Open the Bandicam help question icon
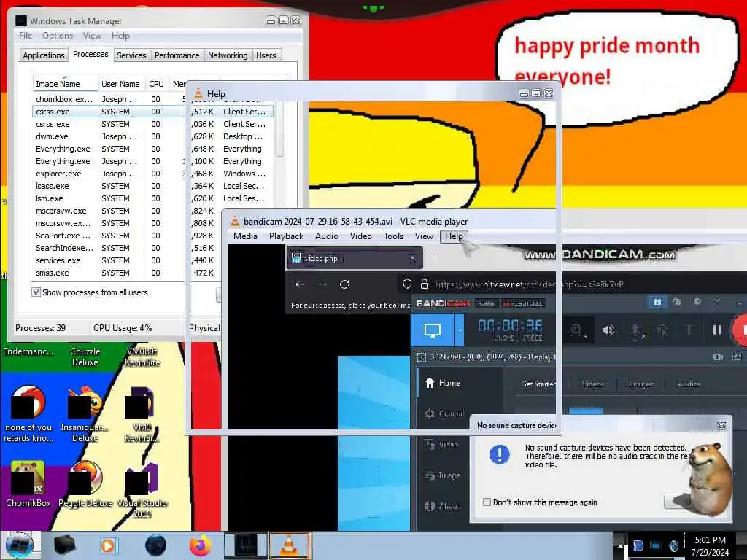This screenshot has width=747, height=560. pyautogui.click(x=717, y=301)
